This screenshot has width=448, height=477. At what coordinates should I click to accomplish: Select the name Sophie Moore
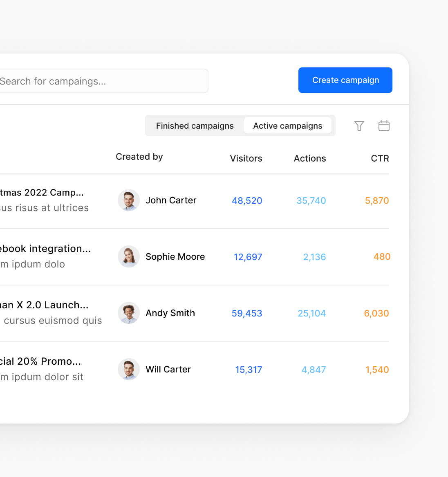click(x=175, y=256)
